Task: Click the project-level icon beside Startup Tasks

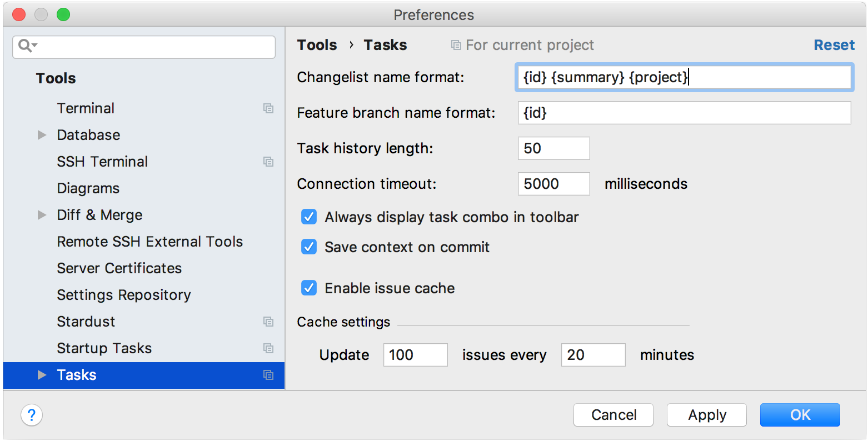Action: tap(268, 349)
